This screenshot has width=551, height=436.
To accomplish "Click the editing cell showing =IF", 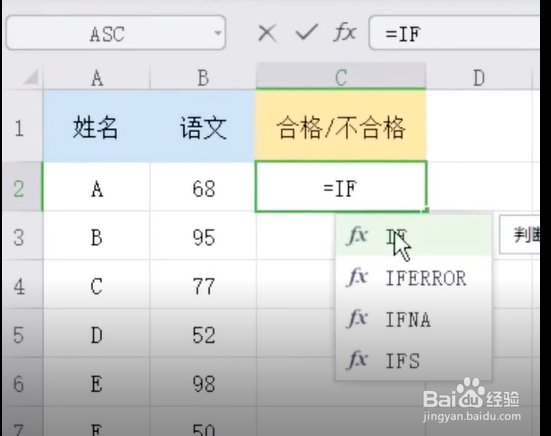I will click(x=341, y=187).
